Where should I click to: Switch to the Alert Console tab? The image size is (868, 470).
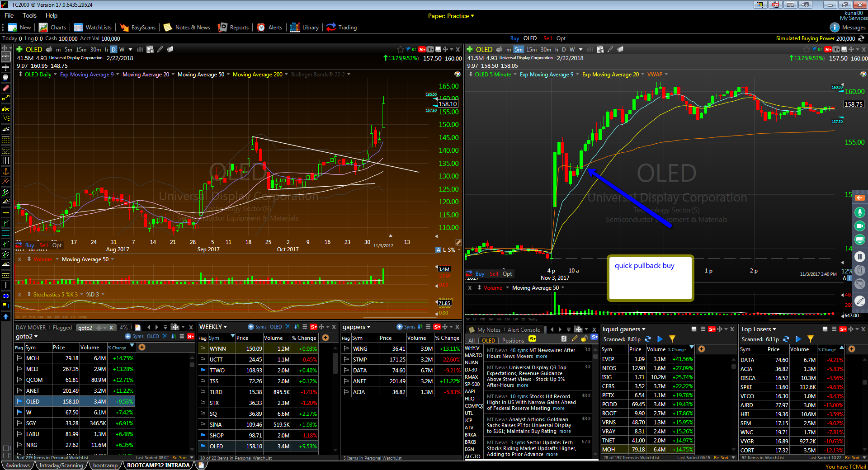[x=524, y=329]
